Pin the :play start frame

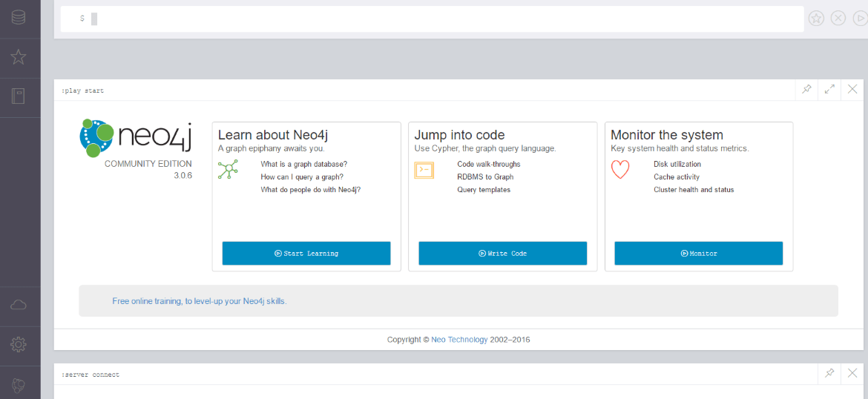point(807,89)
